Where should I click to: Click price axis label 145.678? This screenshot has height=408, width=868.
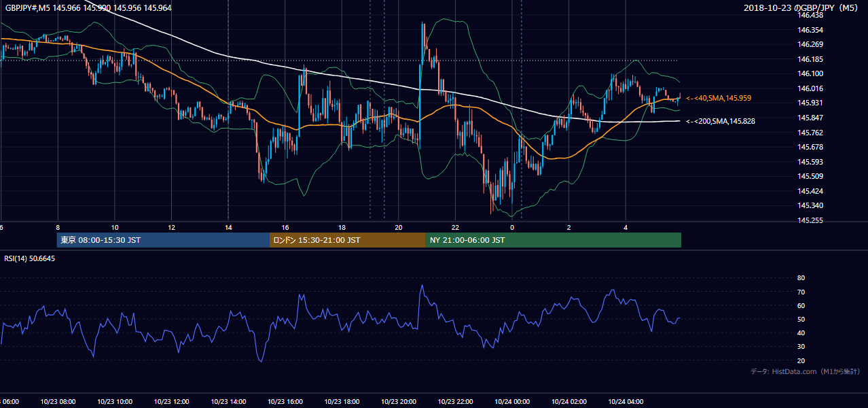811,147
